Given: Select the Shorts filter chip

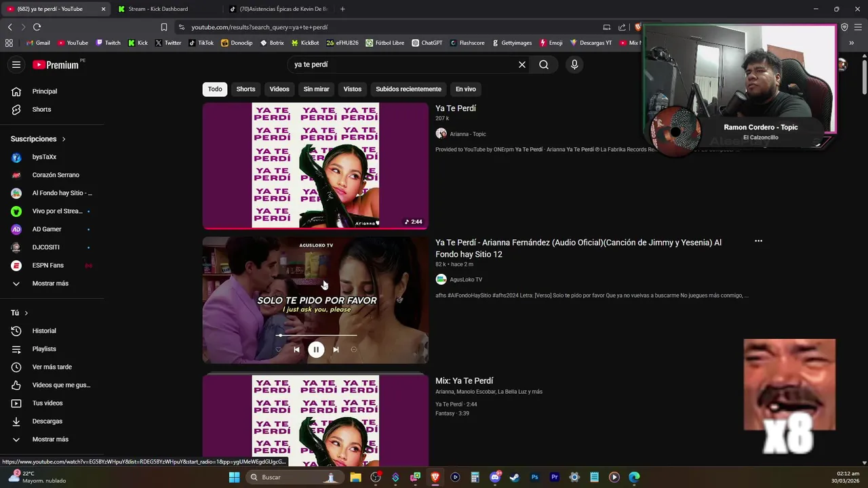Looking at the screenshot, I should (245, 89).
